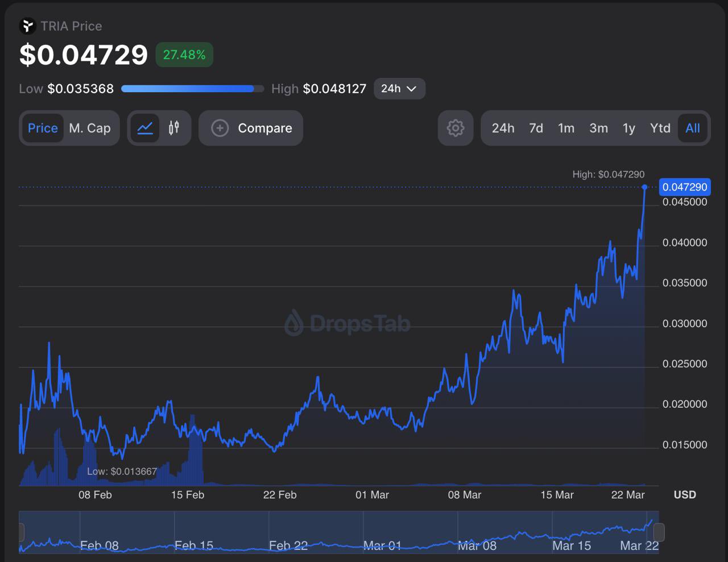This screenshot has width=728, height=562.
Task: Show year-to-date with Ytd tab
Action: pos(660,128)
